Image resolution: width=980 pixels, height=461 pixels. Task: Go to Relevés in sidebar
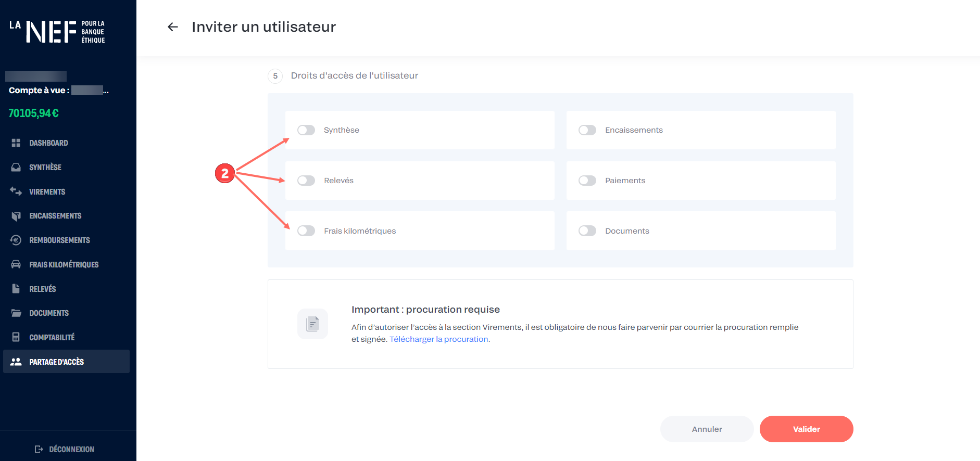coord(43,289)
